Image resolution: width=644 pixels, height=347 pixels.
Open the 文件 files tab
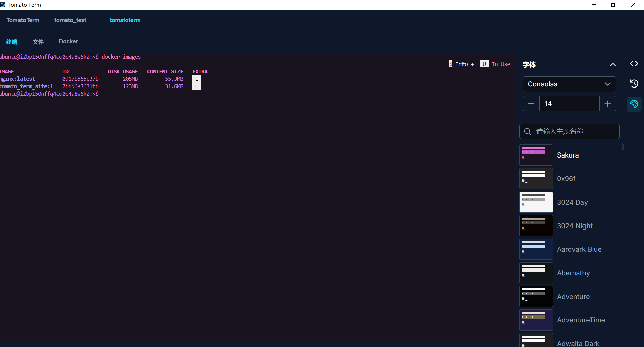click(x=38, y=42)
